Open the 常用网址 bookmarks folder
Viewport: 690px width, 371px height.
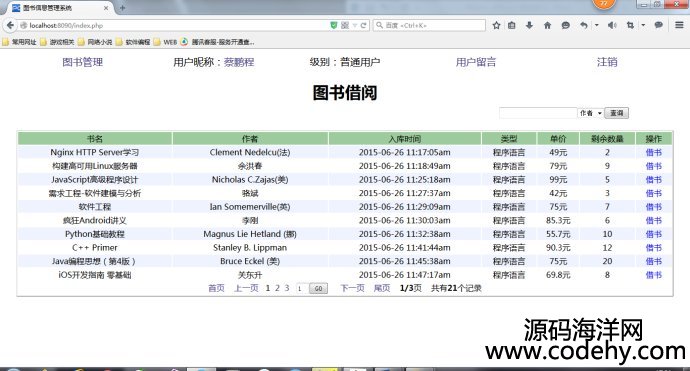point(19,42)
